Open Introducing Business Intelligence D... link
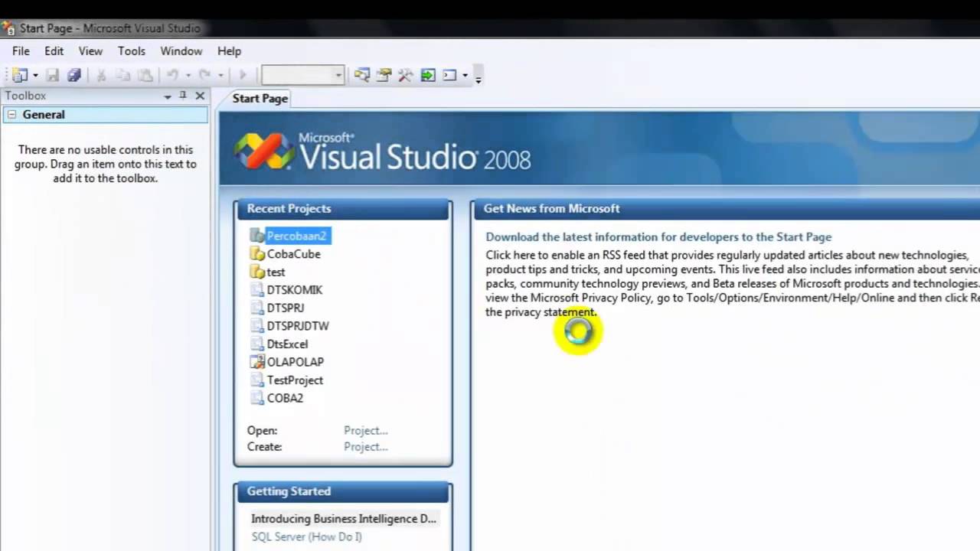Viewport: 980px width, 551px height. pyautogui.click(x=344, y=519)
